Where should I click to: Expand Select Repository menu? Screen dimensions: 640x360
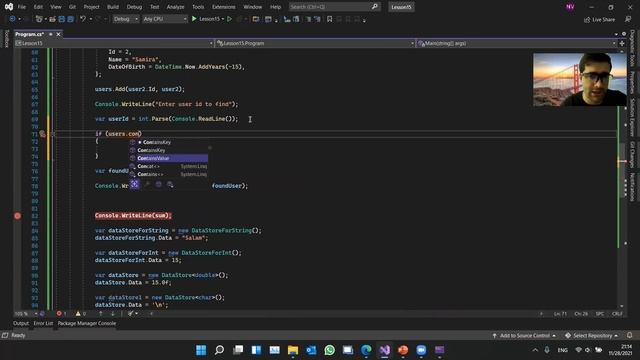click(591, 336)
